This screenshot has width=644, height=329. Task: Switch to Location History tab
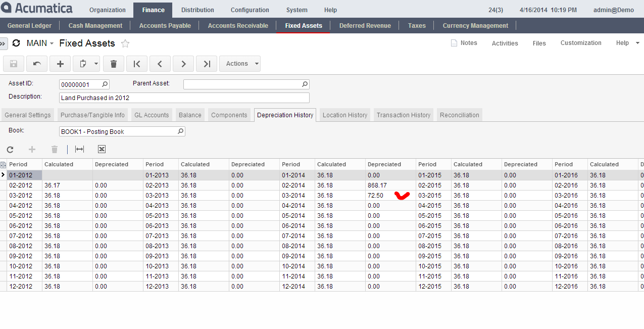pos(345,115)
